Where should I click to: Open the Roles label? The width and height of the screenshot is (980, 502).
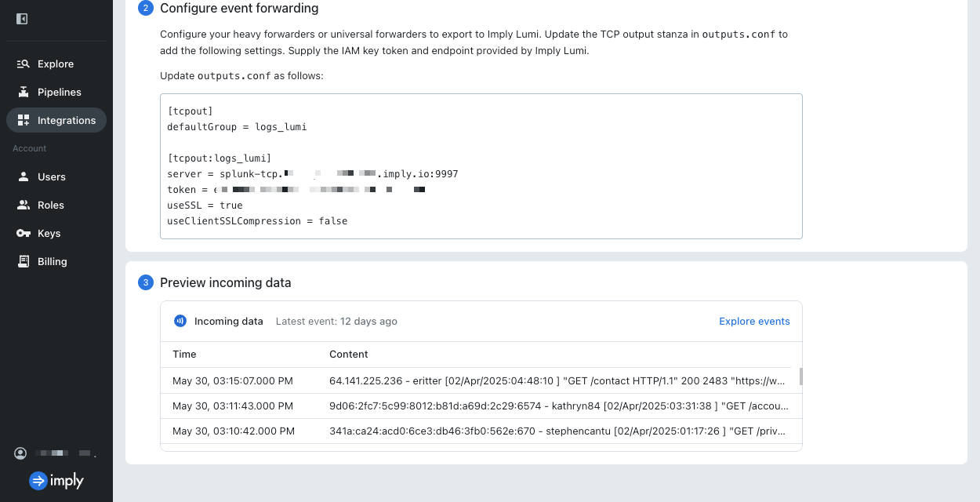tap(51, 205)
